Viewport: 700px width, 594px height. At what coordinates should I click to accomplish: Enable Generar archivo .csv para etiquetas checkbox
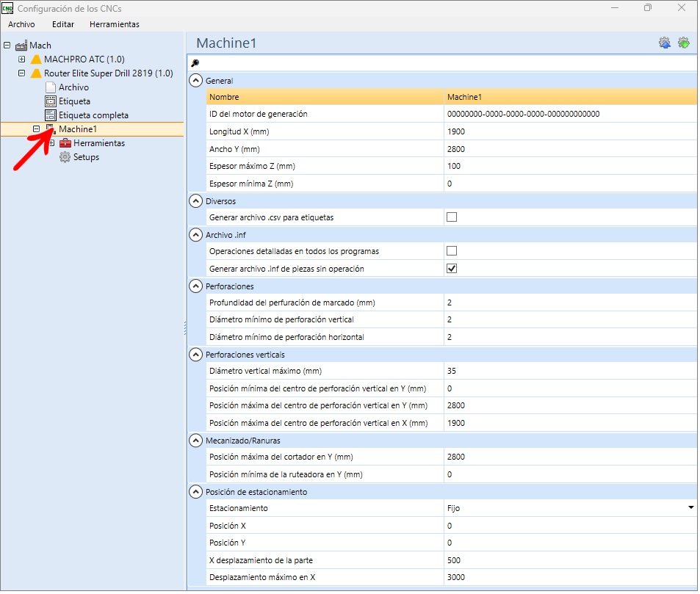[452, 218]
